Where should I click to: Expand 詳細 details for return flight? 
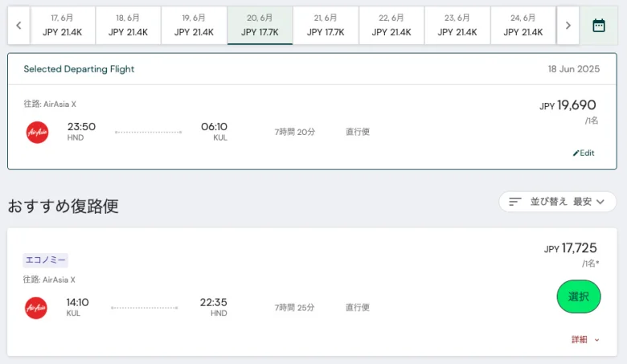pyautogui.click(x=585, y=340)
